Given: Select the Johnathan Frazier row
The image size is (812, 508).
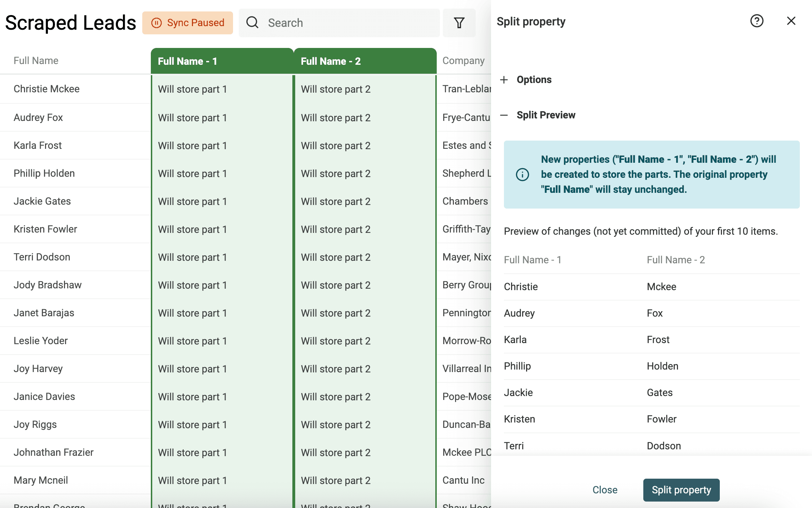Looking at the screenshot, I should [x=246, y=452].
